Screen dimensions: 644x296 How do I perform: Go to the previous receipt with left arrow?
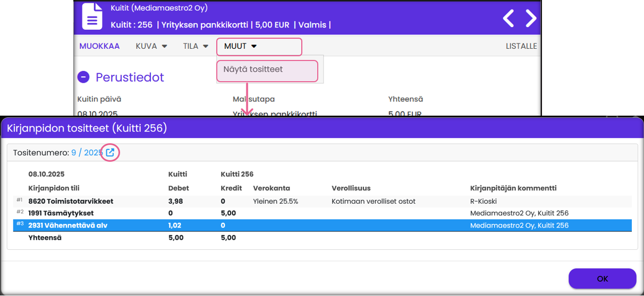[x=509, y=19]
